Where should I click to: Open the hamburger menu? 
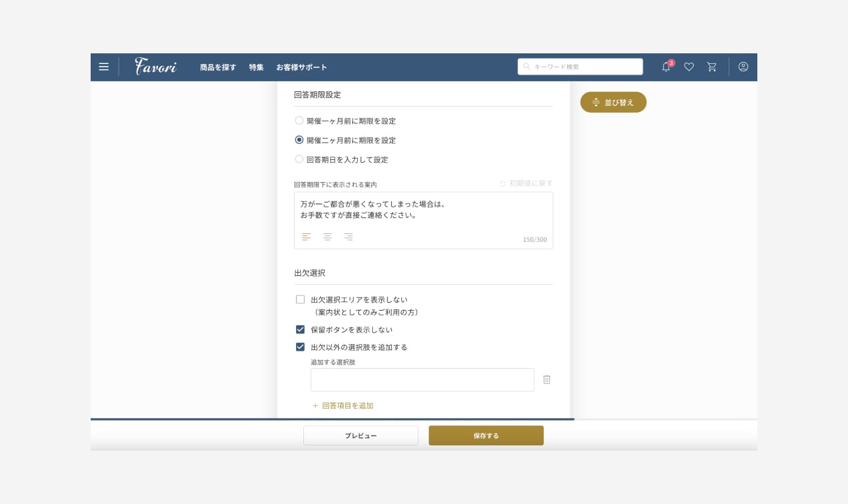click(103, 67)
